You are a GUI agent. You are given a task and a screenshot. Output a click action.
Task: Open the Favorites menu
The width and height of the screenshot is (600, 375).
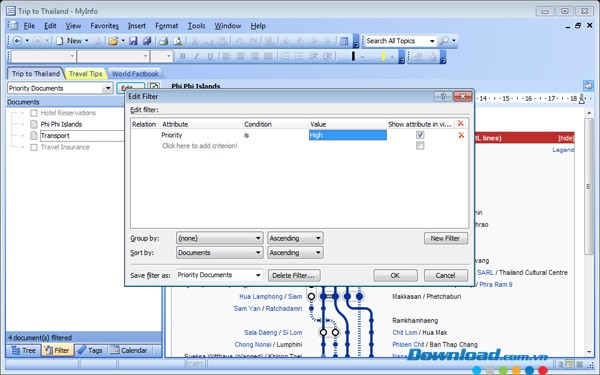104,26
